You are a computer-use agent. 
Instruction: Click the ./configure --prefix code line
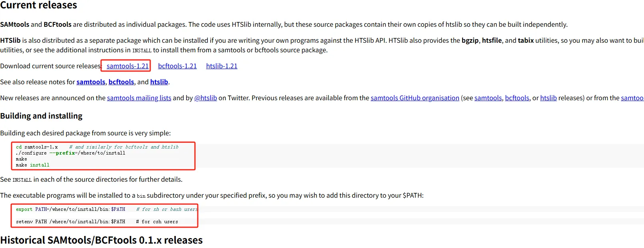click(70, 153)
